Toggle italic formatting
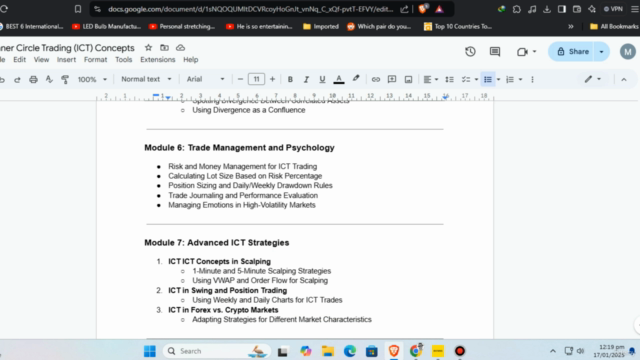Image resolution: width=640 pixels, height=360 pixels. tap(306, 79)
